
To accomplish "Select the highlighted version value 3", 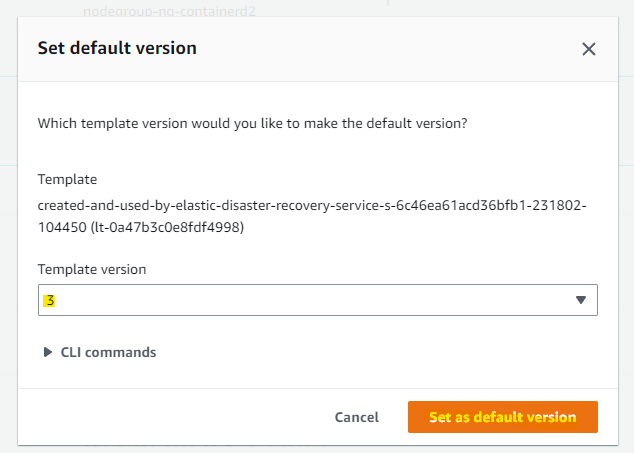I will coord(48,300).
